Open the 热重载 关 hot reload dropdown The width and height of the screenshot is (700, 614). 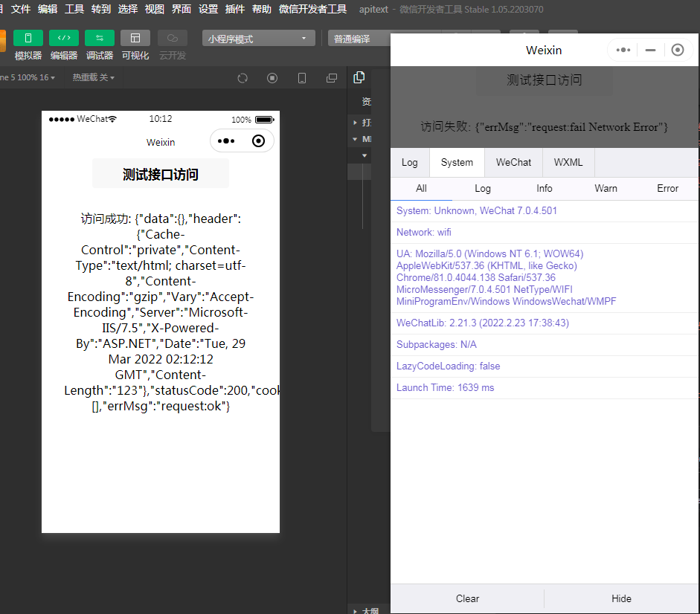pyautogui.click(x=93, y=77)
